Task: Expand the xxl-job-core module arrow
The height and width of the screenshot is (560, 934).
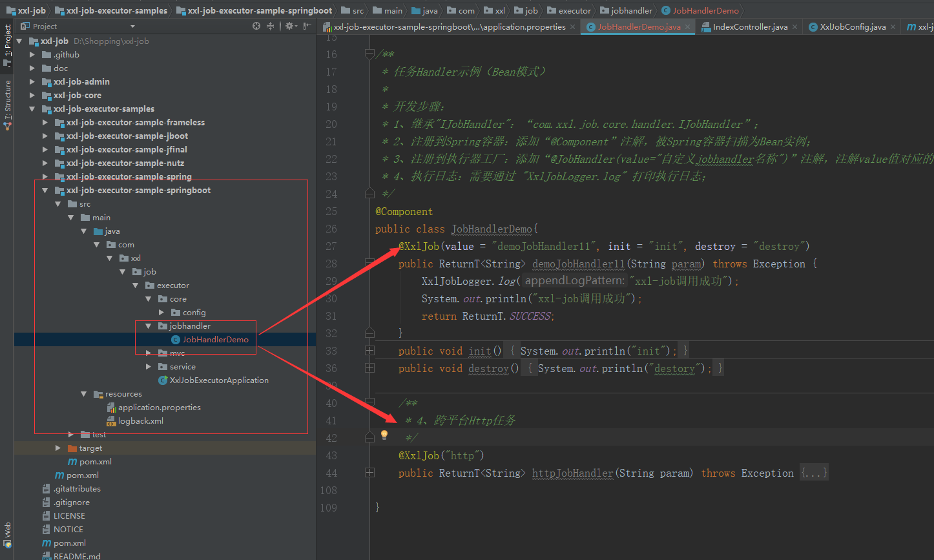Action: [x=32, y=96]
